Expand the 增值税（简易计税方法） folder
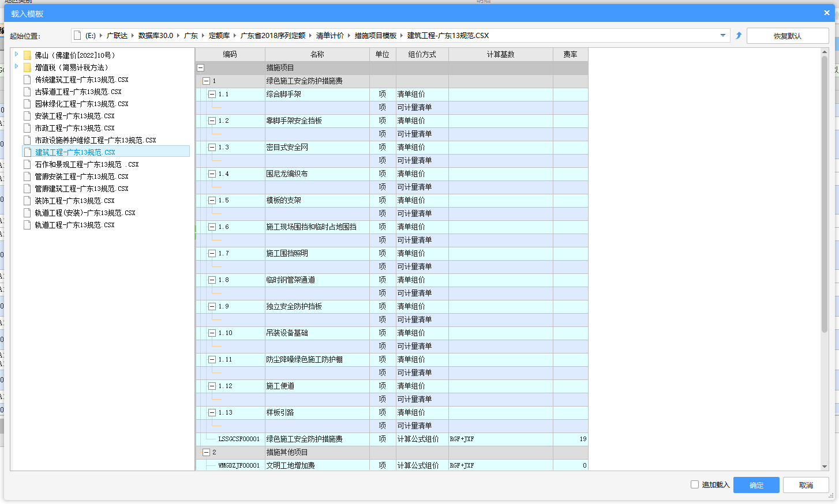Viewport: 839px width, 504px height. (16, 66)
